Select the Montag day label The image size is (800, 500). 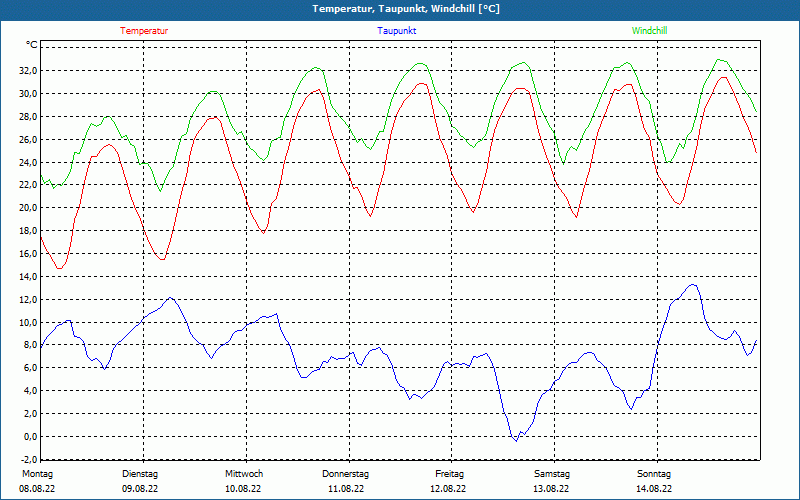[37, 474]
